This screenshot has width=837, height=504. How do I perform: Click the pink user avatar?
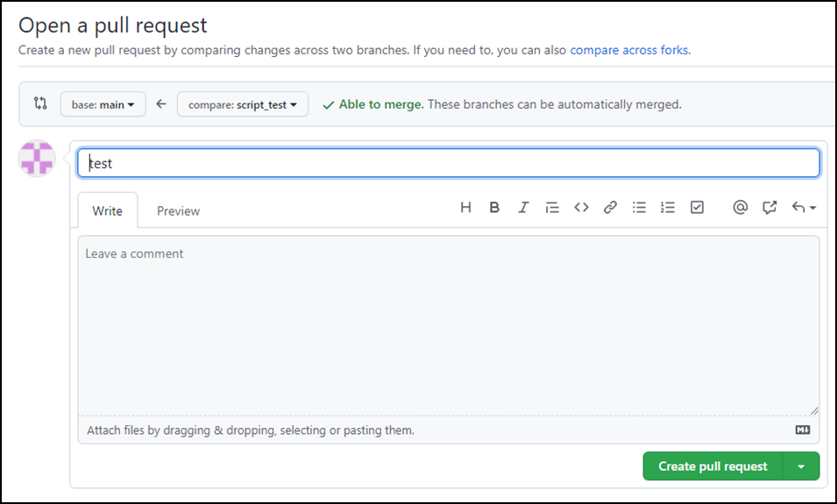coord(37,158)
